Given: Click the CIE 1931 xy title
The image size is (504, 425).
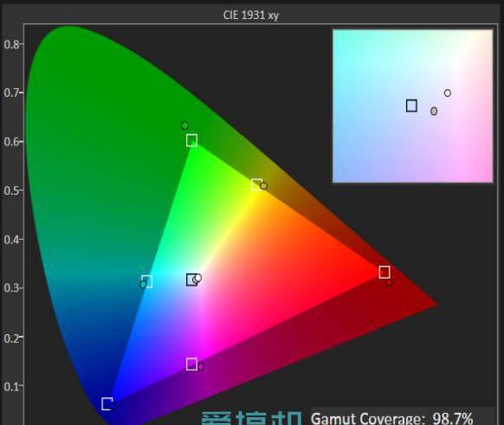Looking at the screenshot, I should (x=251, y=15).
